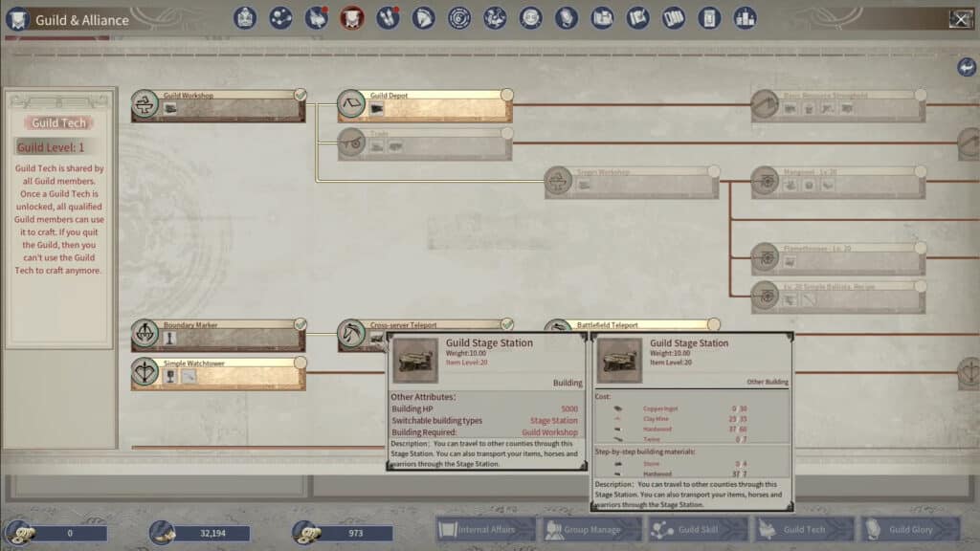980x551 pixels.
Task: Select the Simple Ballista Recipe round icon
Action: [765, 295]
